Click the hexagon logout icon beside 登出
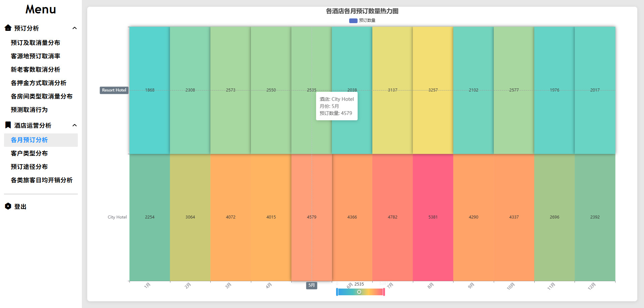The image size is (644, 308). coord(7,206)
